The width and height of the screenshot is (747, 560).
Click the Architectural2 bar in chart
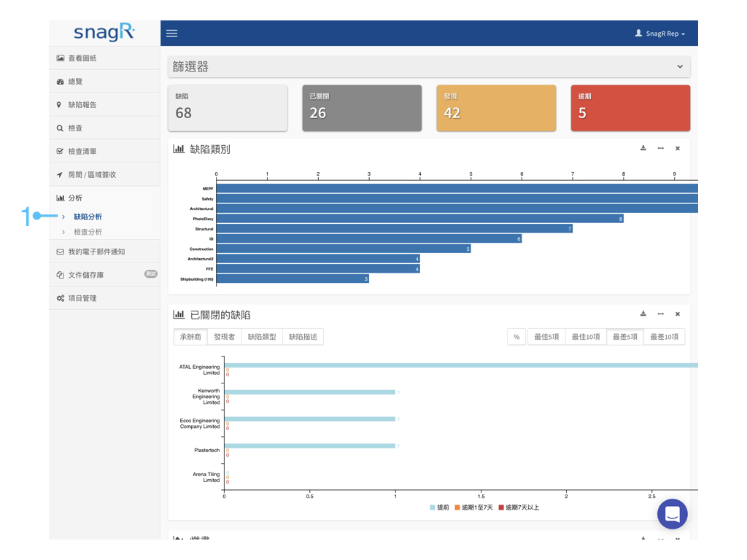coord(318,259)
